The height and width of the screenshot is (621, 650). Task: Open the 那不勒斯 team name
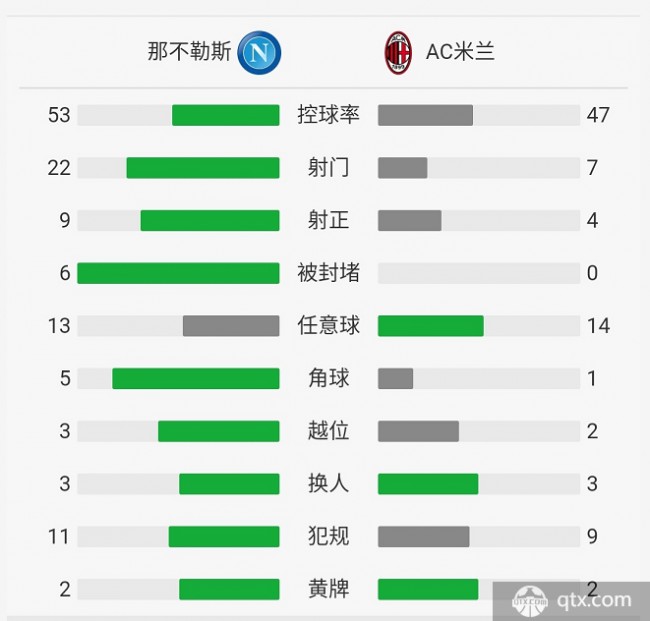[x=189, y=52]
